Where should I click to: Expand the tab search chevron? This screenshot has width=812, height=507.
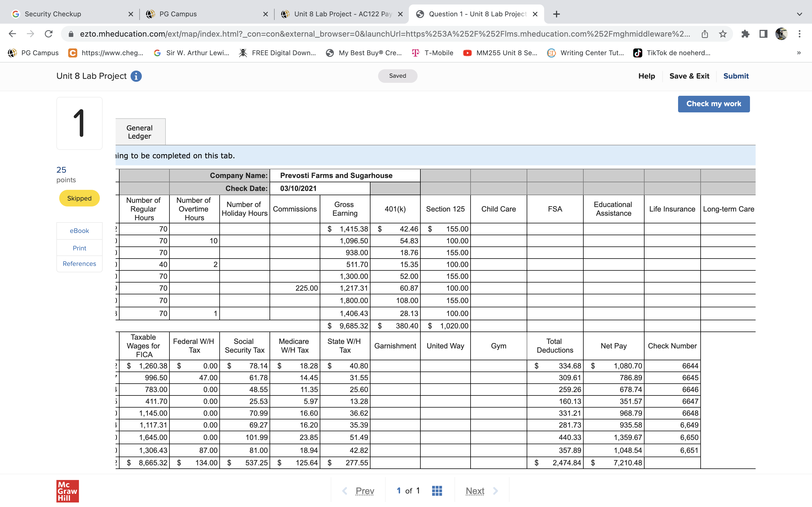pos(800,14)
